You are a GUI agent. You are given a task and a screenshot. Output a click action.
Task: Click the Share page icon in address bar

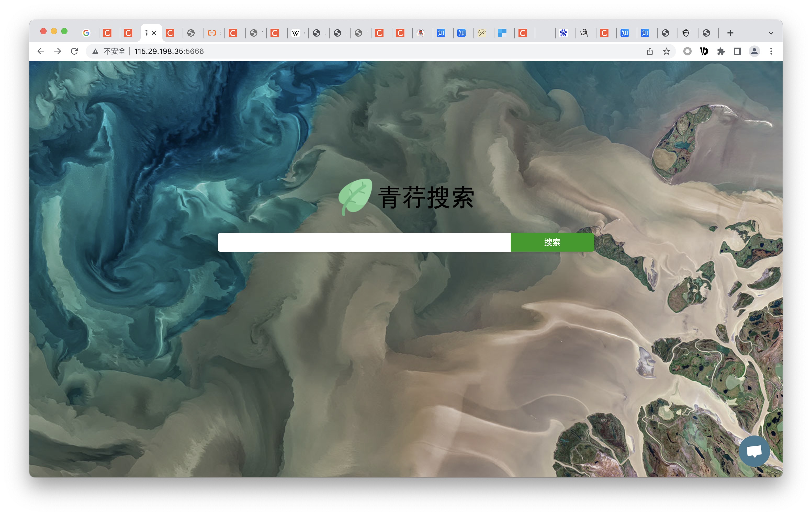pos(650,51)
